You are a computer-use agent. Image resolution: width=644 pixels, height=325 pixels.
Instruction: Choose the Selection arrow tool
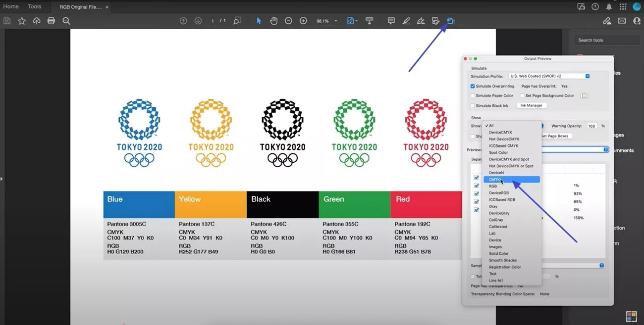(259, 21)
